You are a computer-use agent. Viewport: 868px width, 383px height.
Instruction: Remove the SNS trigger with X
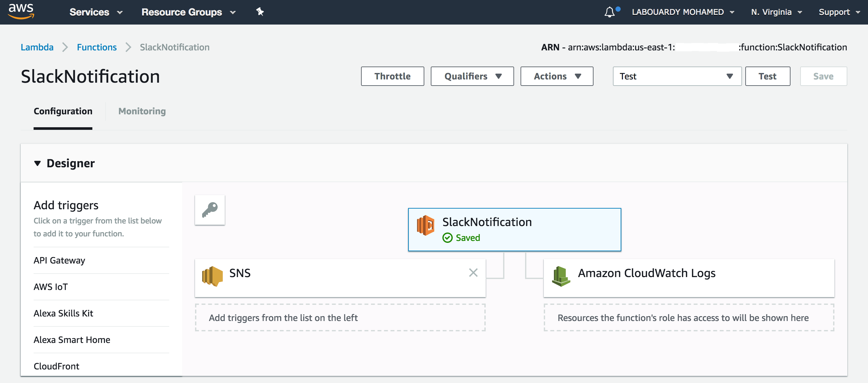[473, 273]
